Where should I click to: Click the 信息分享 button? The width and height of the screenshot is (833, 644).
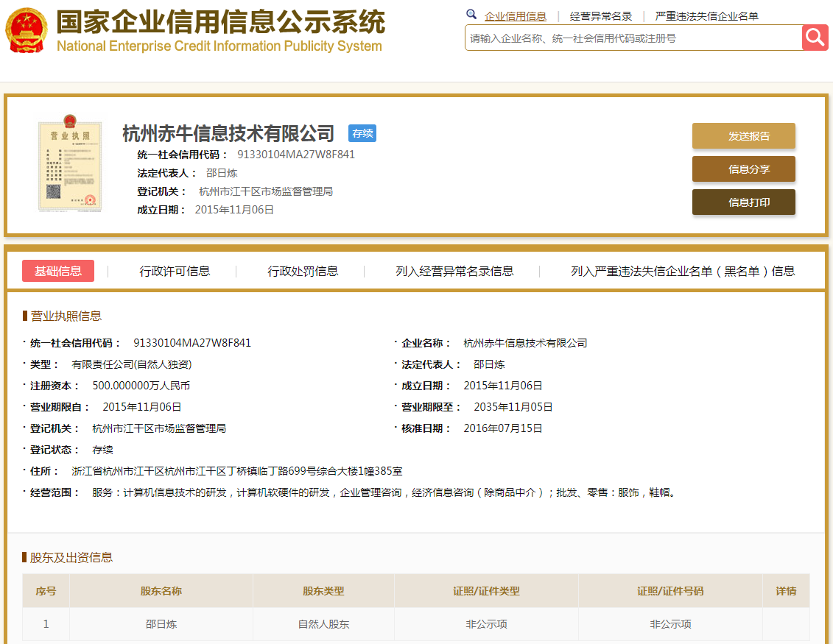click(x=743, y=169)
